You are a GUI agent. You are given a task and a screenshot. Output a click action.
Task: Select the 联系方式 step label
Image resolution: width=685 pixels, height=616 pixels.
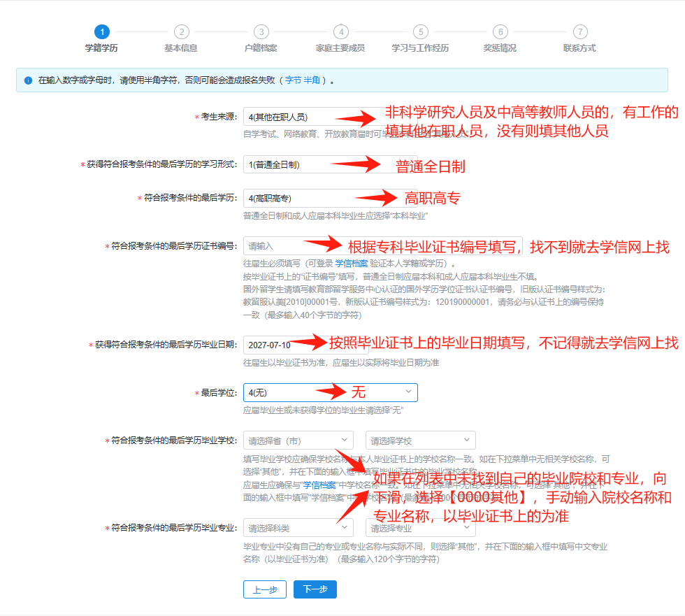pyautogui.click(x=579, y=48)
